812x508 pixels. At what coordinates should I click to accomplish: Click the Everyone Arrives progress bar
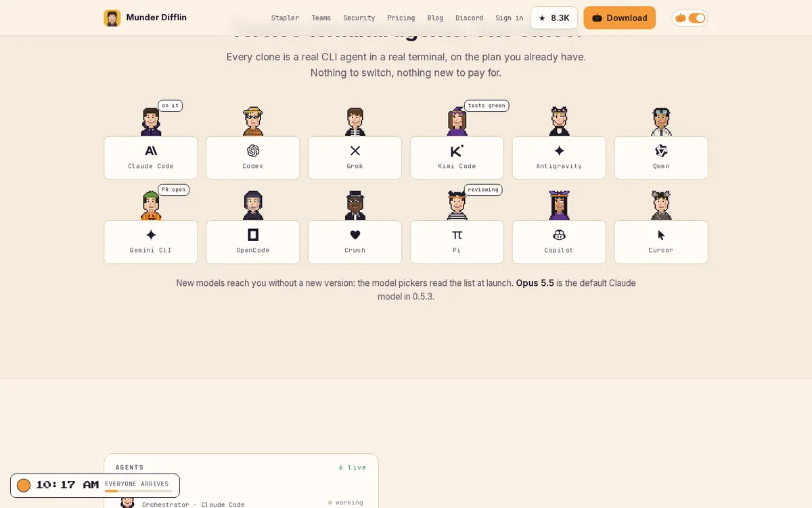(x=138, y=491)
